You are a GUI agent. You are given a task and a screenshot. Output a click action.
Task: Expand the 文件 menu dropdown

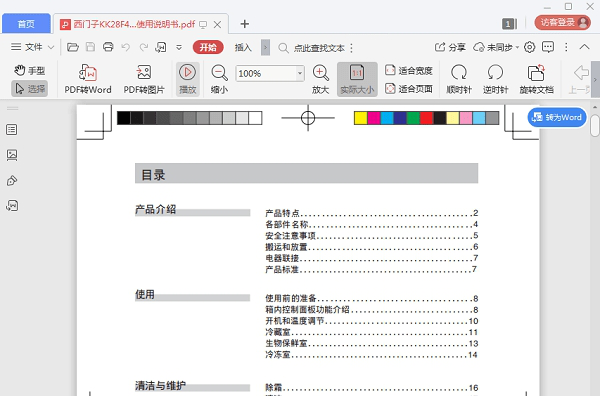click(x=33, y=47)
